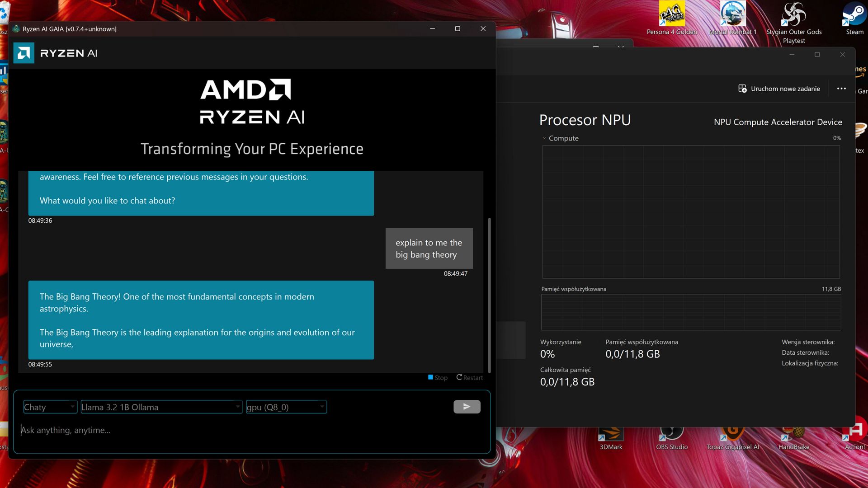Close the Ryzen AI GAIA window
The height and width of the screenshot is (488, 868).
pyautogui.click(x=483, y=28)
